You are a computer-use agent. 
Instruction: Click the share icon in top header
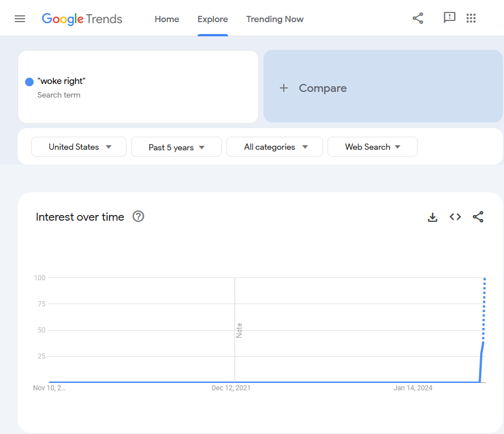[x=418, y=18]
